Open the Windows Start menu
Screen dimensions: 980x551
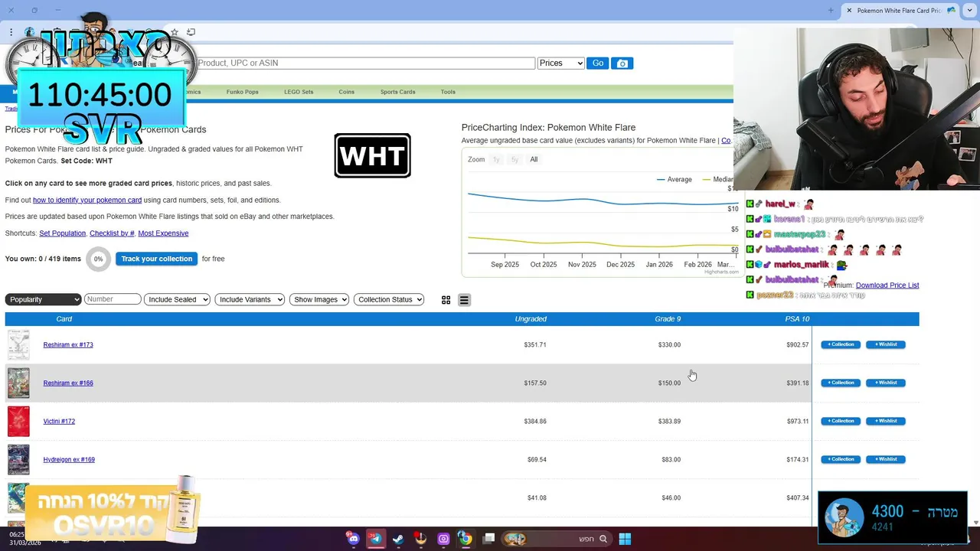point(625,539)
